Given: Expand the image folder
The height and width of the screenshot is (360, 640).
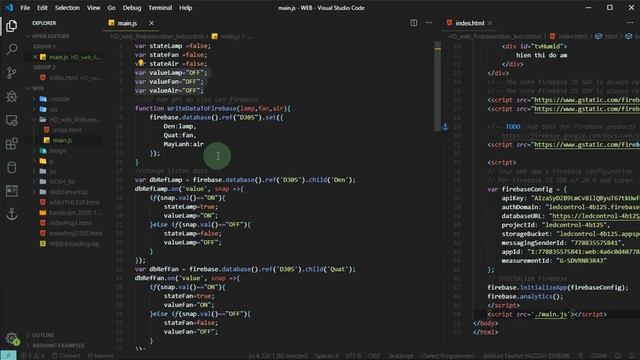Looking at the screenshot, I should click(63, 151).
